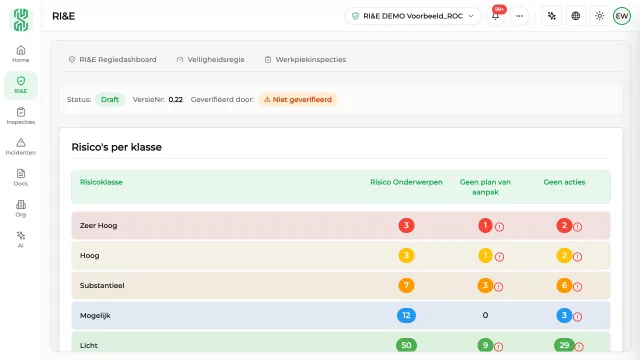Select the Licht row label
Image resolution: width=640 pixels, height=360 pixels.
tap(89, 345)
